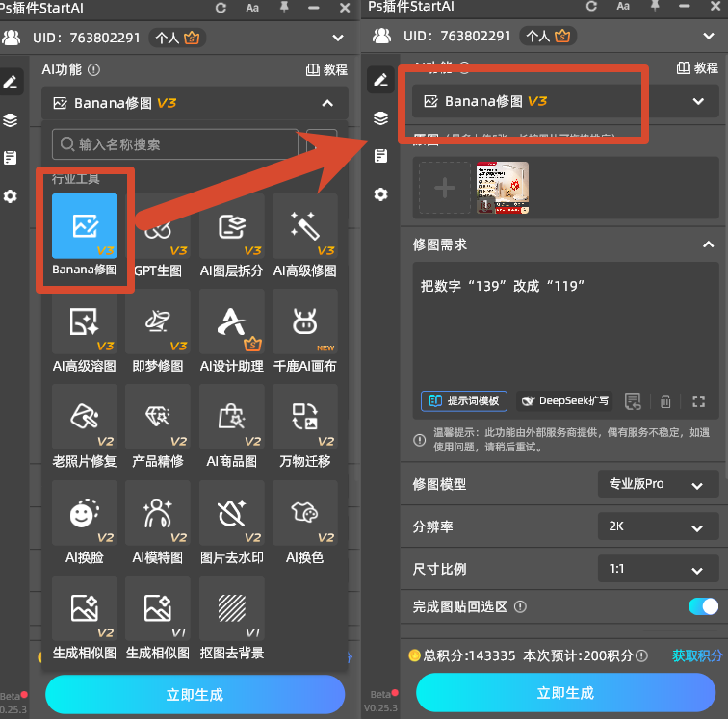Expand the account dropdown in left panel

[338, 38]
